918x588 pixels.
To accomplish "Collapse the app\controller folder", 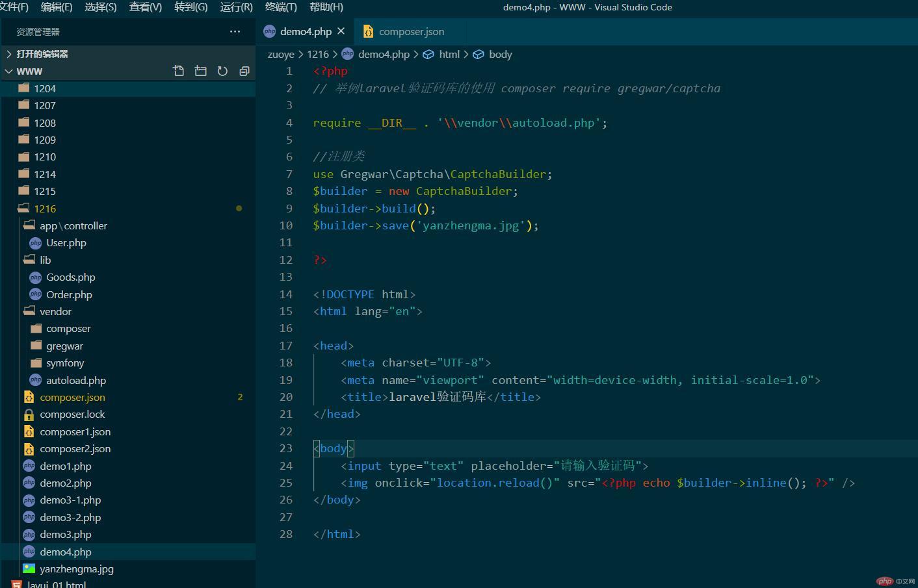I will (x=127, y=225).
